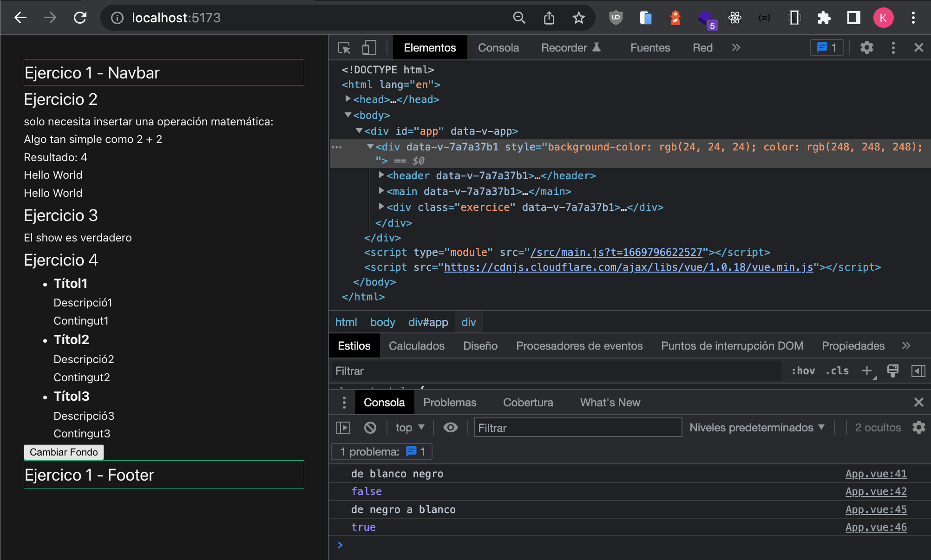Activate the inspect element picker icon
Screen dimensions: 931x560
pyautogui.click(x=344, y=48)
